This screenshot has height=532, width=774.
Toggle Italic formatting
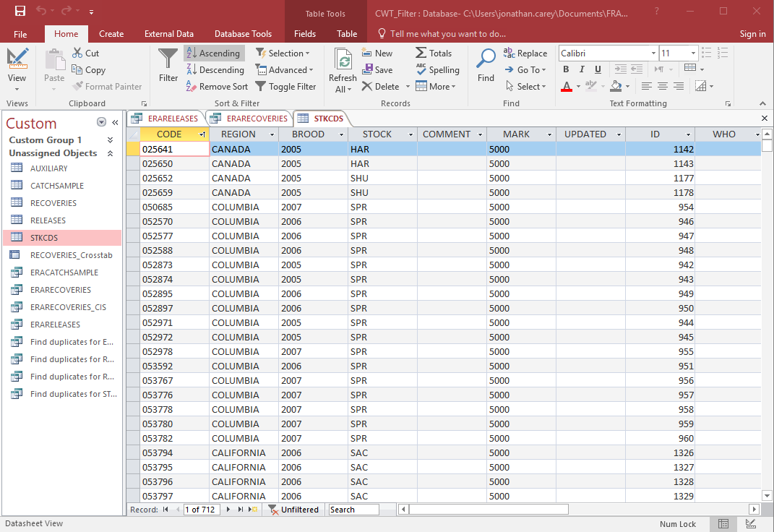pos(582,69)
